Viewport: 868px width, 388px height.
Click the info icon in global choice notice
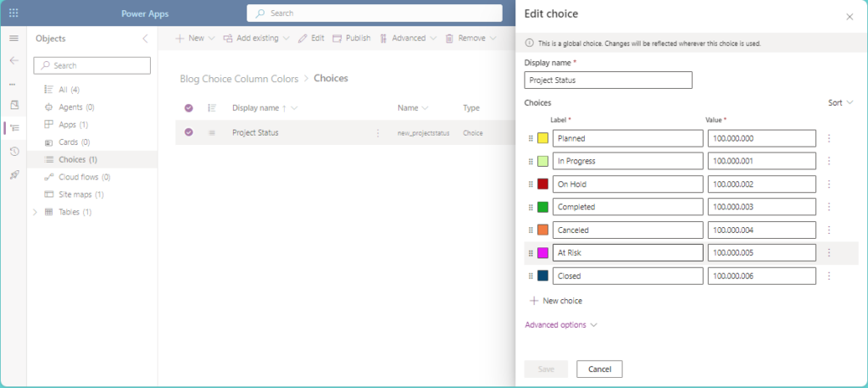(529, 42)
